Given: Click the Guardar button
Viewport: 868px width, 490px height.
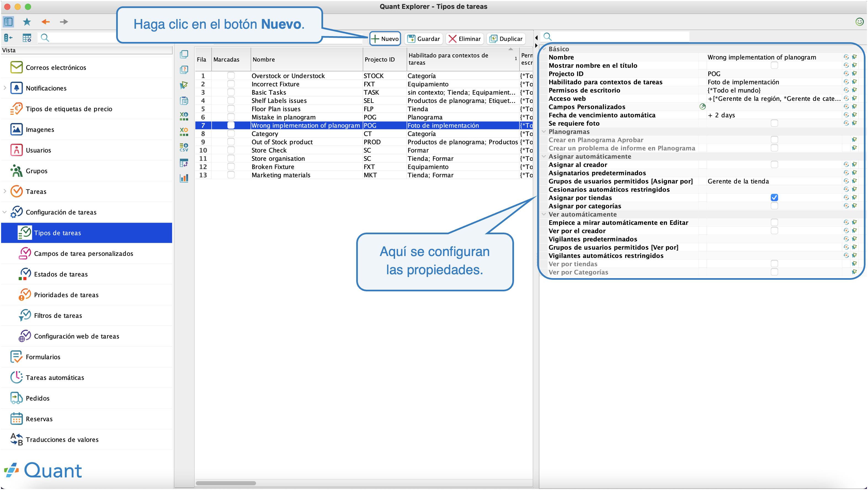Looking at the screenshot, I should 424,39.
